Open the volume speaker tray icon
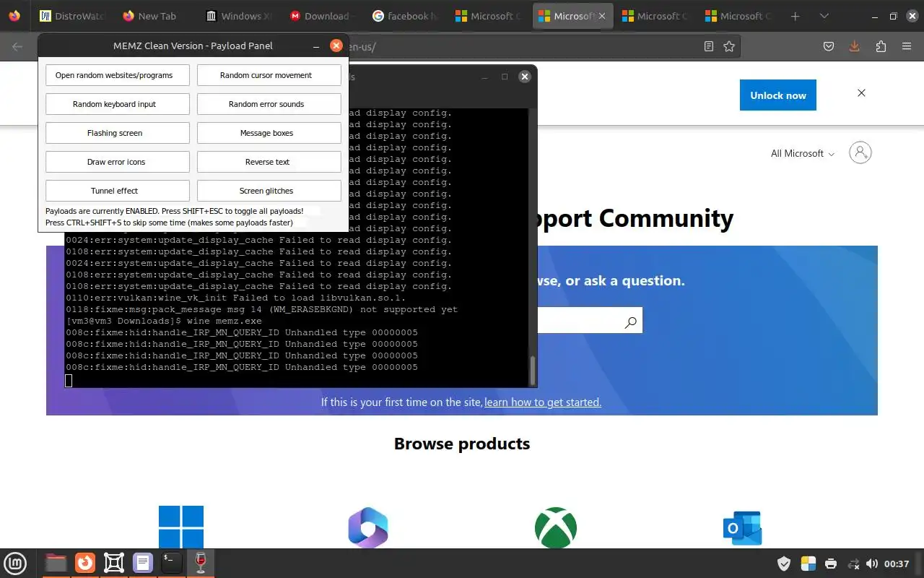 click(x=872, y=564)
